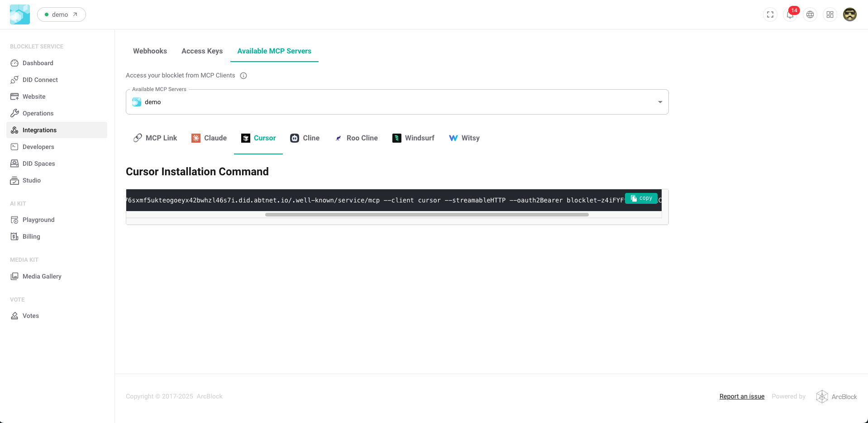Image resolution: width=868 pixels, height=423 pixels.
Task: Go to Media Gallery in sidebar
Action: (42, 276)
